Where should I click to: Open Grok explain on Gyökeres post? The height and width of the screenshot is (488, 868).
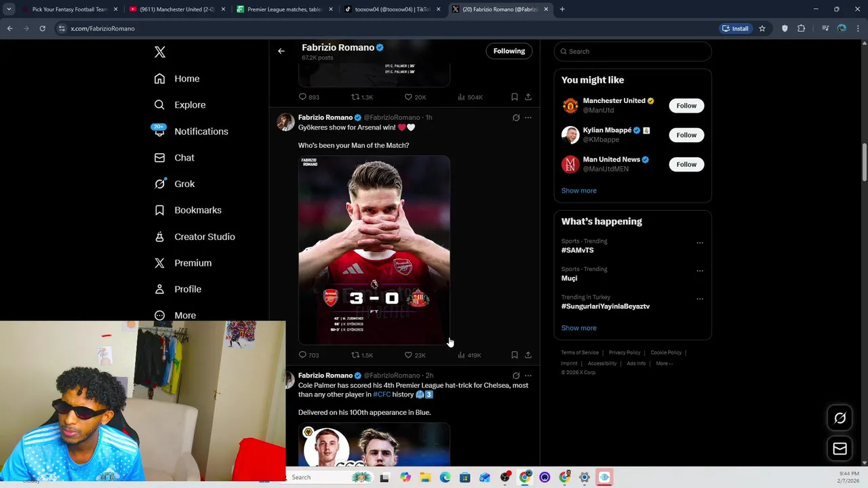pyautogui.click(x=516, y=118)
